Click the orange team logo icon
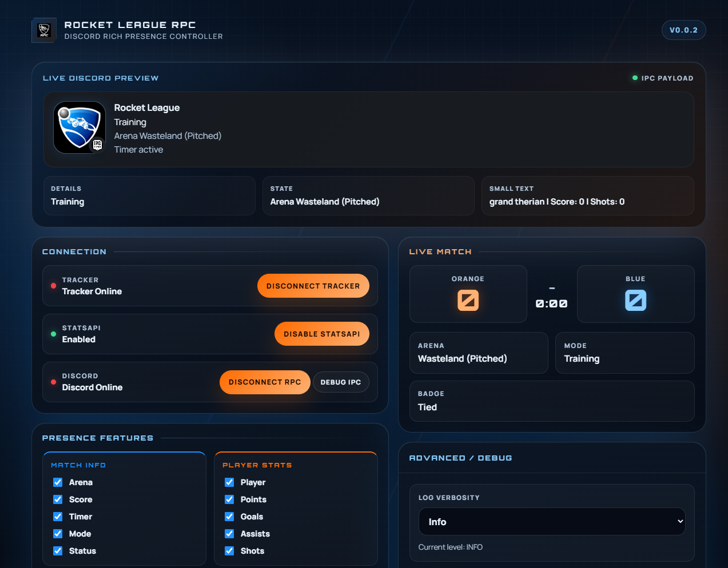The width and height of the screenshot is (728, 568). (468, 300)
